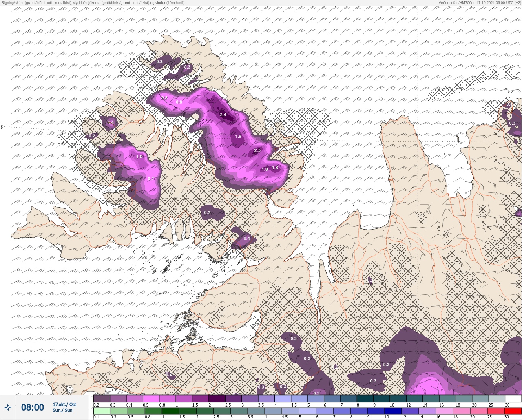Click the bright red lower legend swatch at 30
522x420 pixels.
513,411
